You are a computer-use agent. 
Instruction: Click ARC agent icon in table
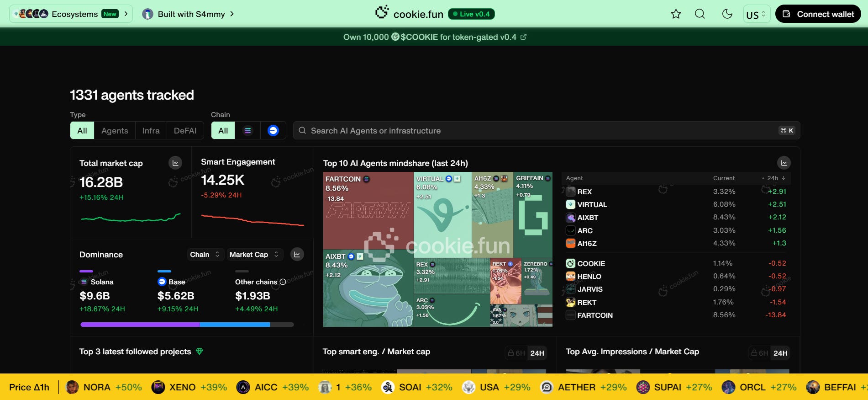[570, 230]
